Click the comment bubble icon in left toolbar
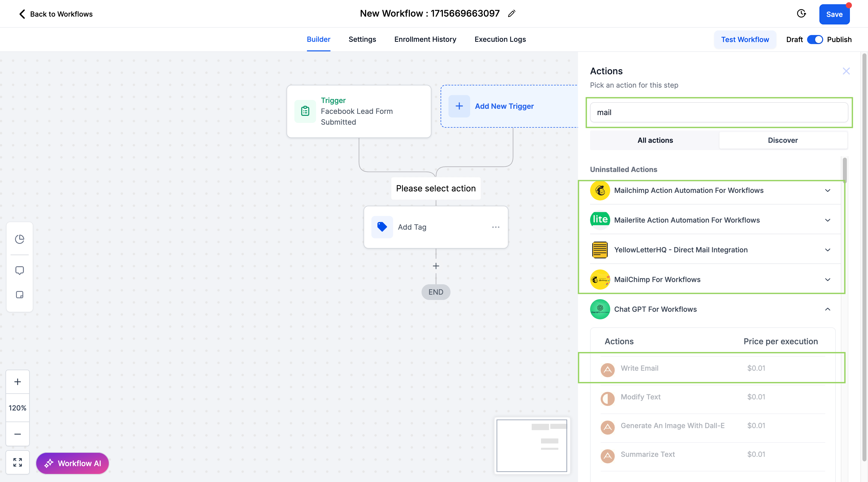Screen dimensions: 868x482 (x=20, y=270)
